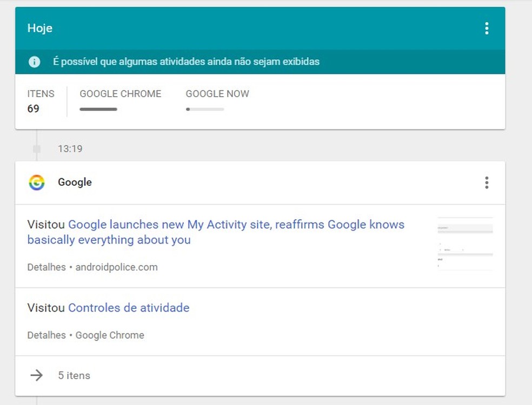The height and width of the screenshot is (405, 532).
Task: Expand the 5 itens section
Action: (x=74, y=375)
